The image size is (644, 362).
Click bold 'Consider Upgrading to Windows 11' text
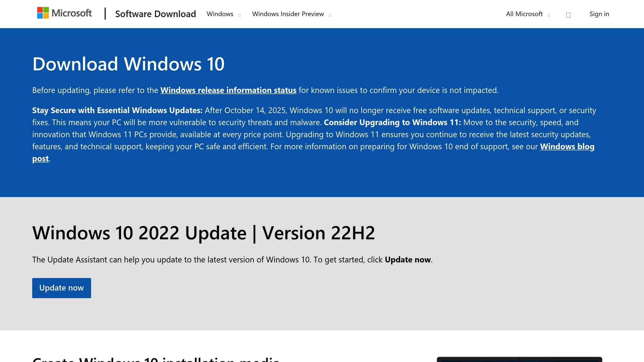(x=392, y=122)
